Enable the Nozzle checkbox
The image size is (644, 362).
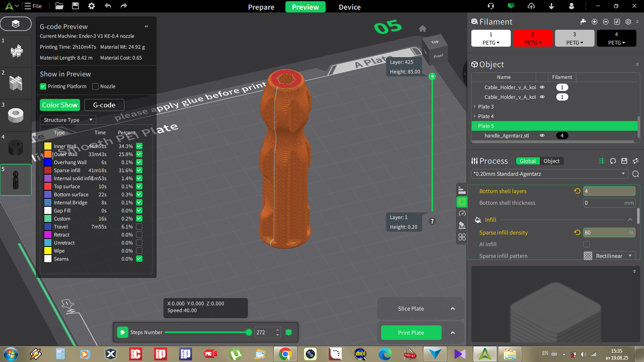click(x=95, y=86)
